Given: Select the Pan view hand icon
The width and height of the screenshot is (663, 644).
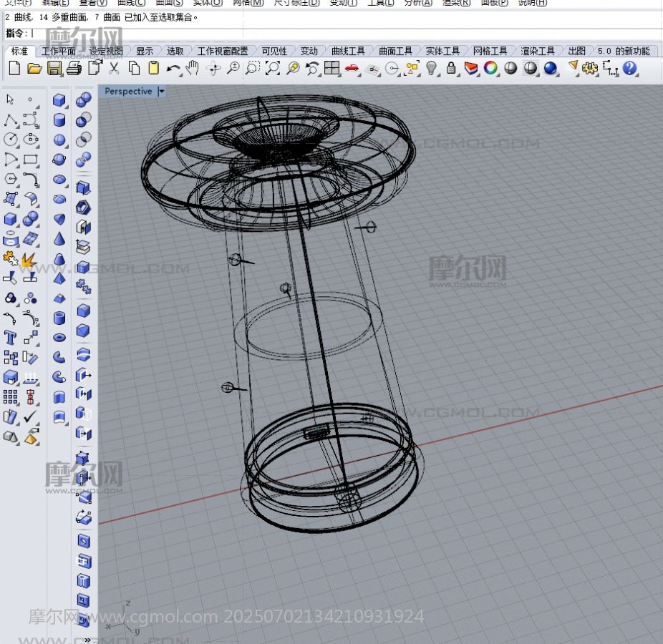Looking at the screenshot, I should point(193,68).
